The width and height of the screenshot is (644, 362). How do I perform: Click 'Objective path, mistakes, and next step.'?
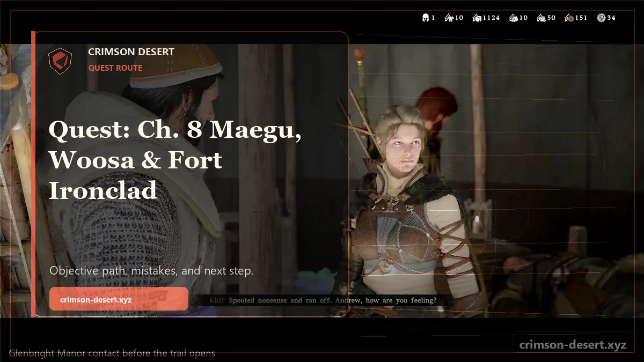151,271
